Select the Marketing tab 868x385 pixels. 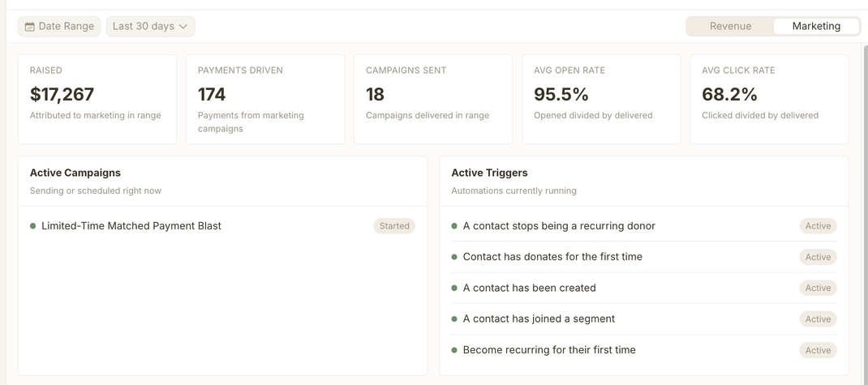tap(816, 27)
